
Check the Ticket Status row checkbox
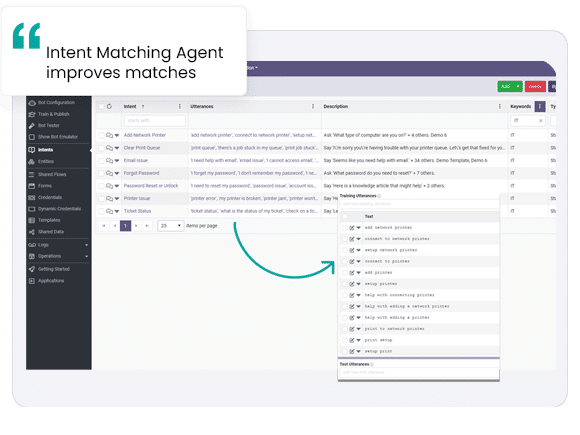tap(101, 211)
